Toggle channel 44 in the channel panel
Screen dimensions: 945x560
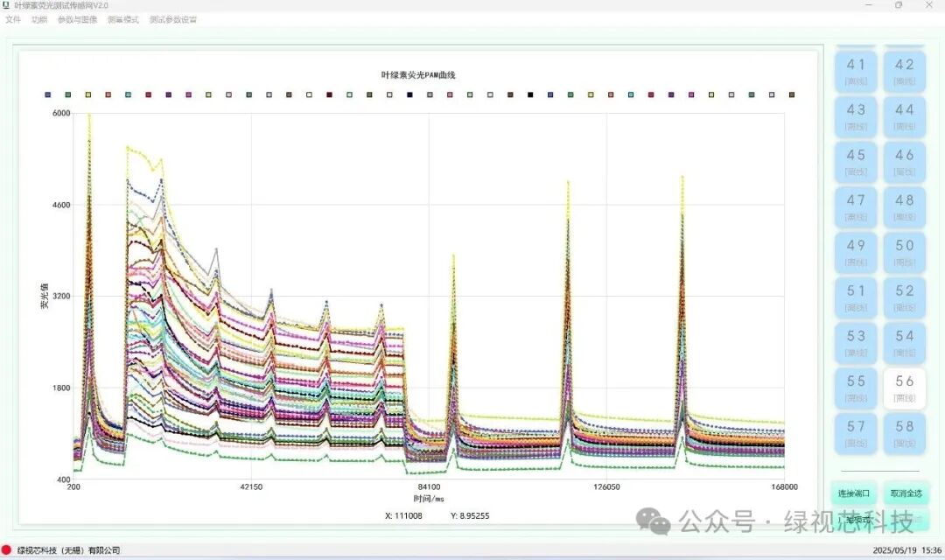906,116
